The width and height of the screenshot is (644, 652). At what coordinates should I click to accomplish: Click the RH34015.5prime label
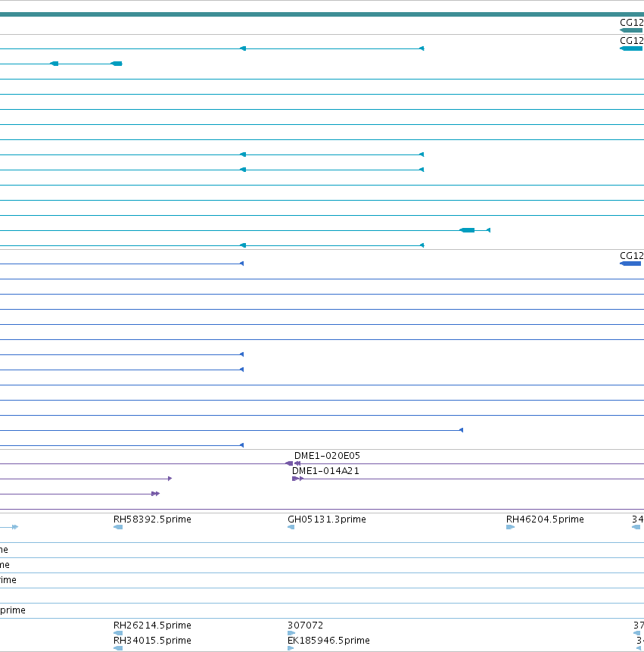tap(152, 640)
